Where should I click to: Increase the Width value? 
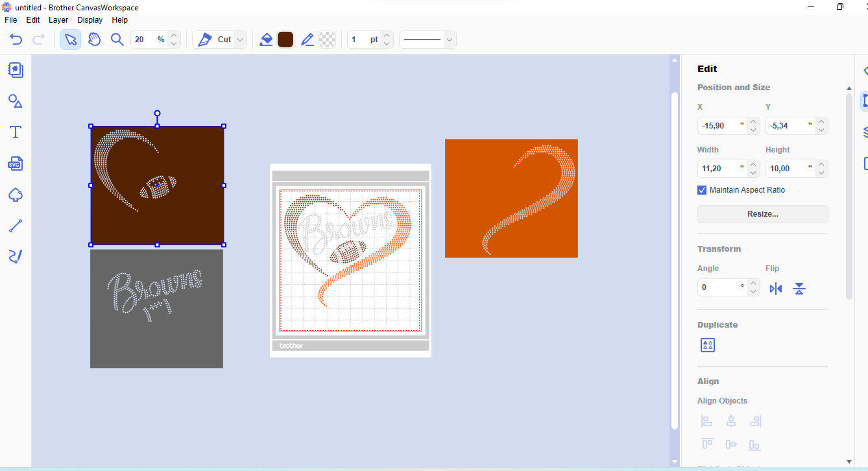(753, 164)
